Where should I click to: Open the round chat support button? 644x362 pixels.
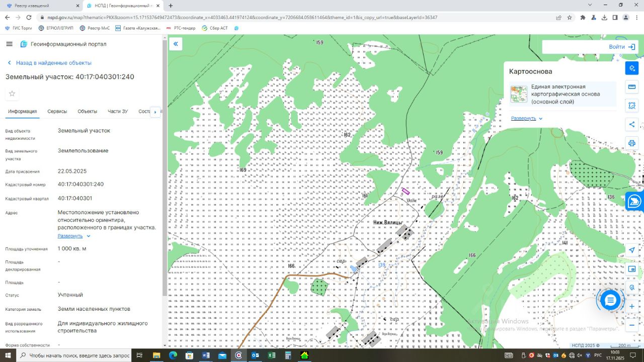(610, 300)
